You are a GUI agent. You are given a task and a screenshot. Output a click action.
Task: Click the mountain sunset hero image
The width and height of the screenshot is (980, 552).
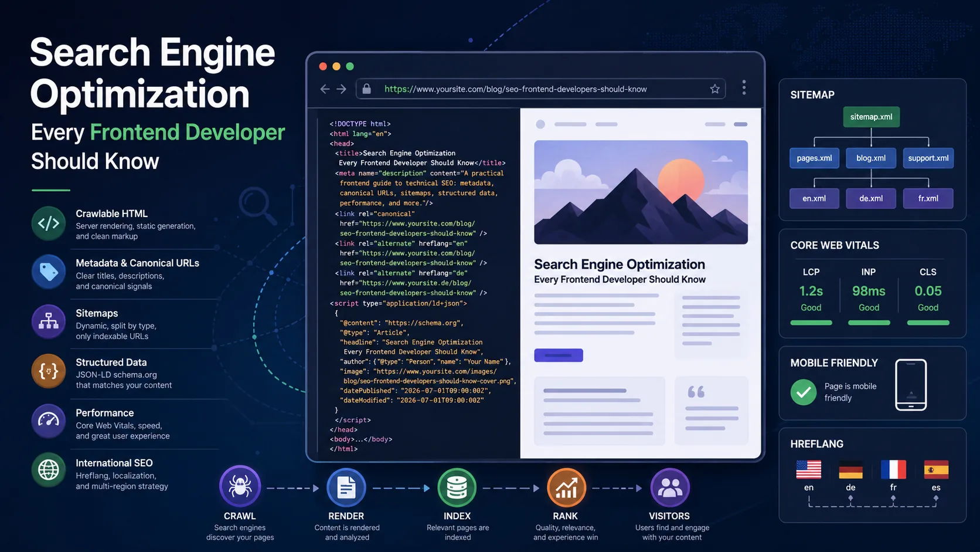click(641, 192)
